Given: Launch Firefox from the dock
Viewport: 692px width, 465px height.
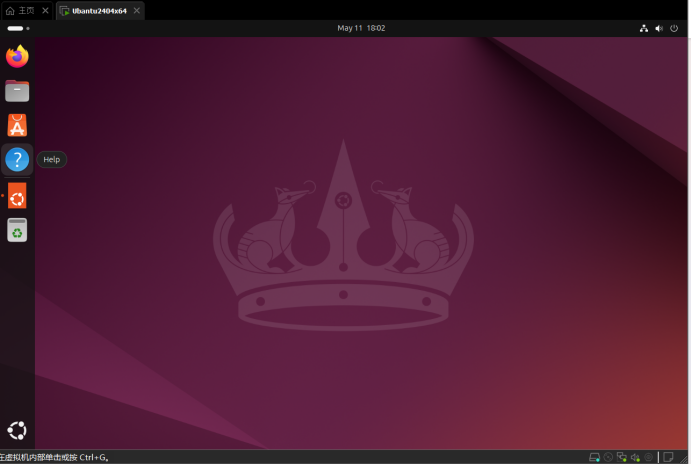Looking at the screenshot, I should click(x=17, y=56).
